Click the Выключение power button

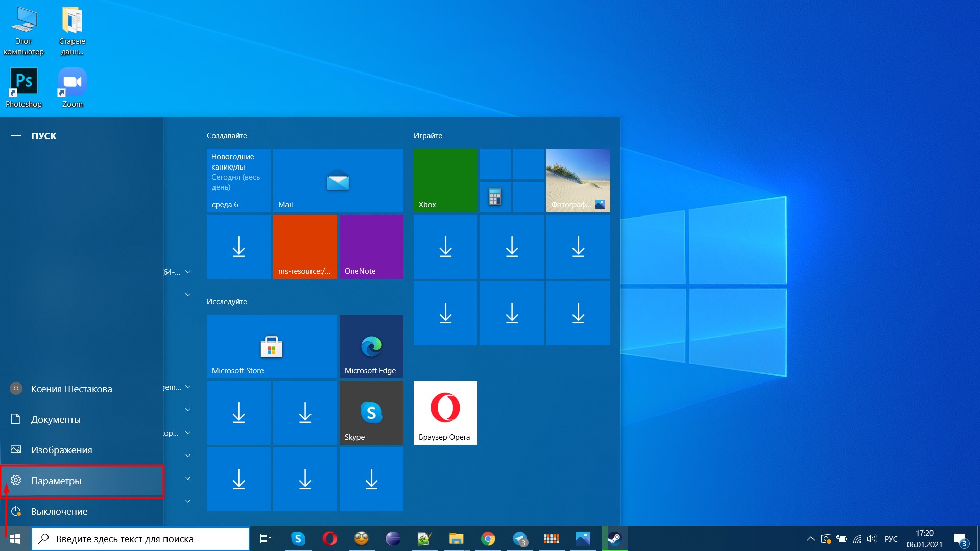(x=59, y=511)
